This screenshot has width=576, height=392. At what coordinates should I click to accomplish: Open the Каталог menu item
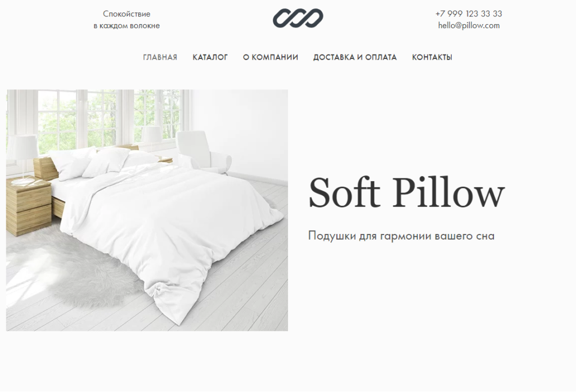coord(210,57)
